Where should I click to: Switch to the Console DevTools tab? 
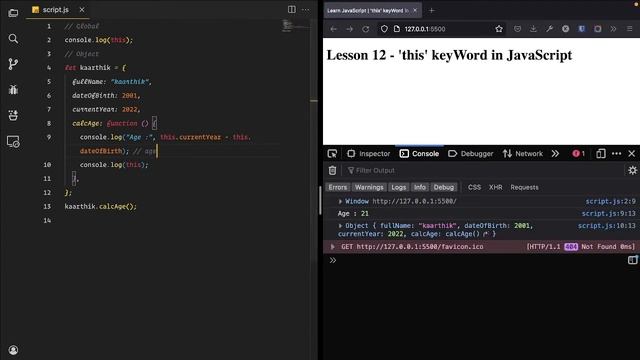420,153
